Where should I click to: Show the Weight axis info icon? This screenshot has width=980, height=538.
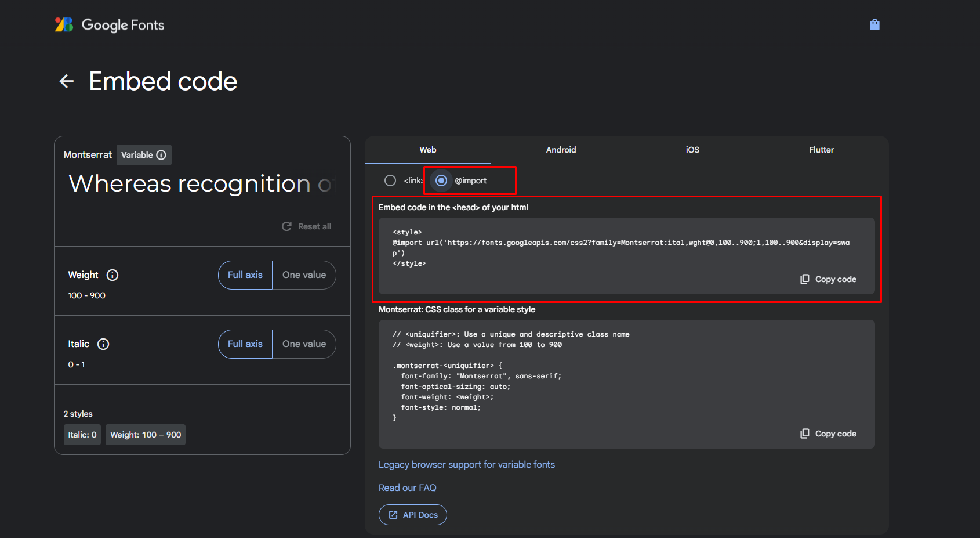[x=112, y=275]
